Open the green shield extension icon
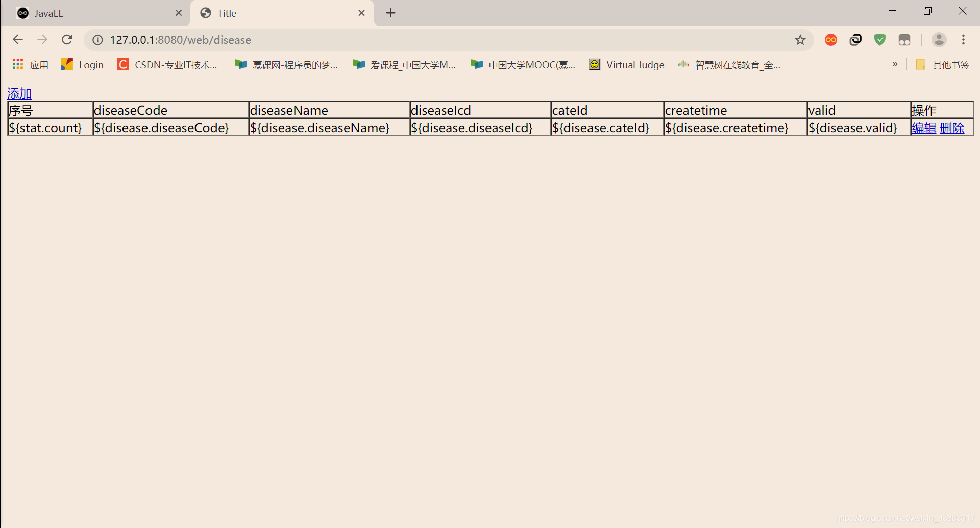The width and height of the screenshot is (980, 528). (x=880, y=40)
